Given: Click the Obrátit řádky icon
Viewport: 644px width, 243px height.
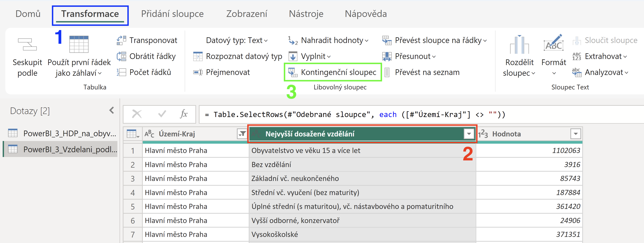Looking at the screenshot, I should [x=121, y=56].
